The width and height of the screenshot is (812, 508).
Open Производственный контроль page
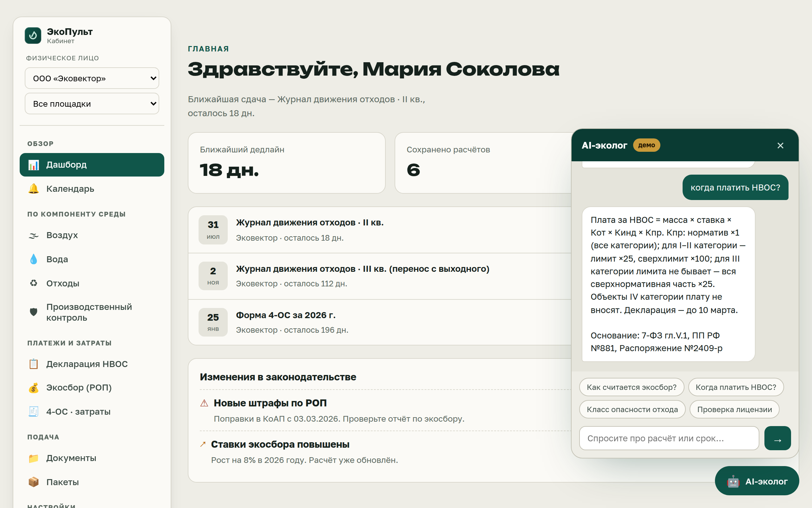(x=92, y=312)
